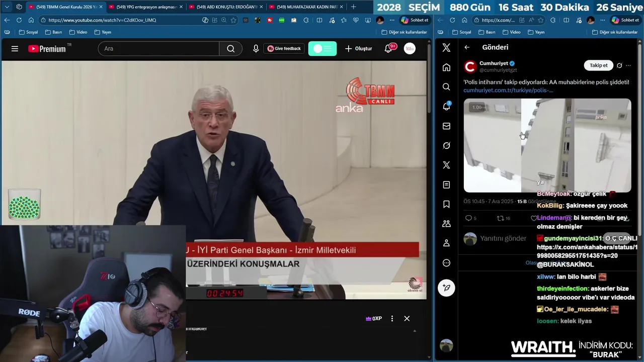Open X bookmarks icon in sidebar
This screenshot has width=644, height=362.
click(446, 204)
